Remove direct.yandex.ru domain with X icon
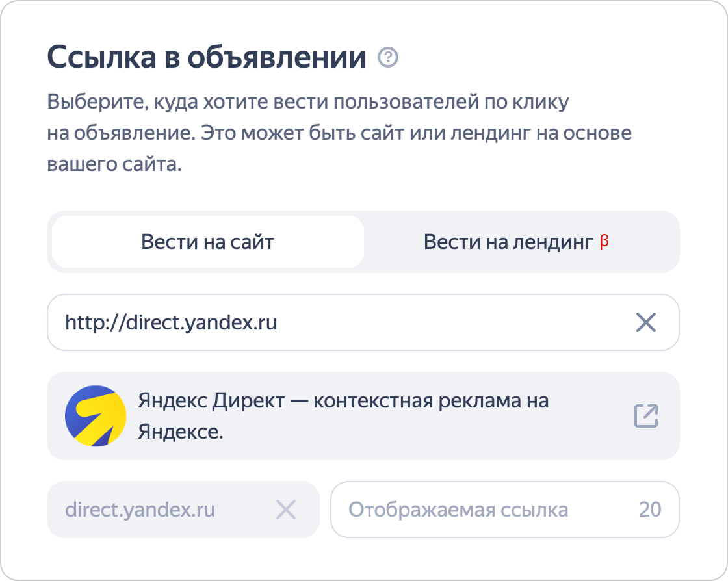The width and height of the screenshot is (728, 581). 286,510
